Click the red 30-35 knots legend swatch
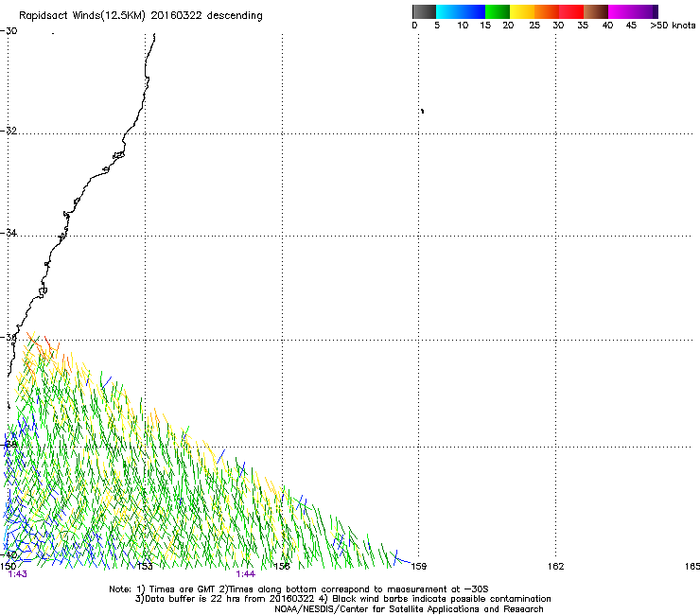Viewport: 700px width, 615px height. click(571, 11)
